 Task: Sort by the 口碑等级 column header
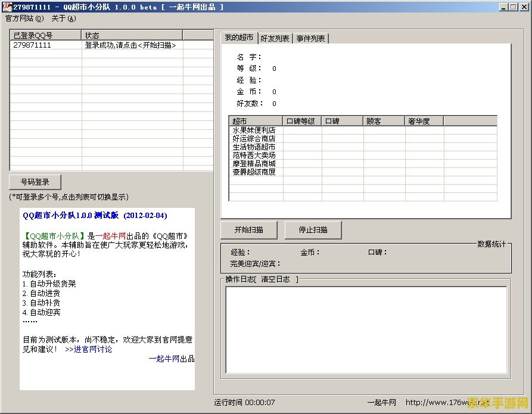coord(302,121)
